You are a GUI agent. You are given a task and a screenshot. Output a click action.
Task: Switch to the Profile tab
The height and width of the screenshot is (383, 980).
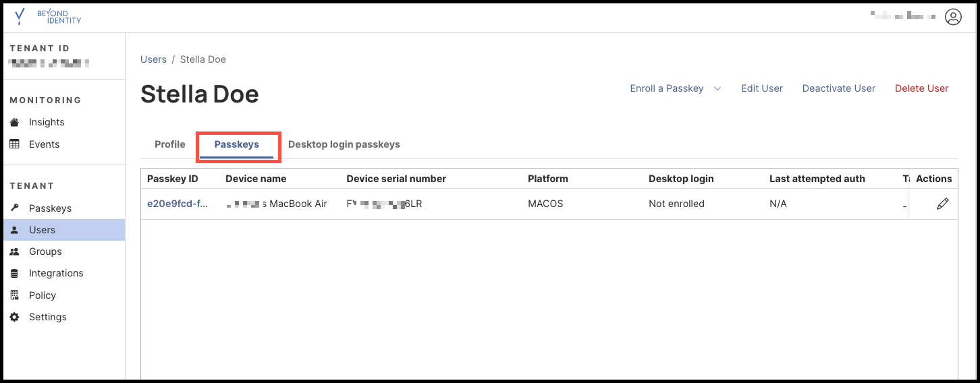169,144
